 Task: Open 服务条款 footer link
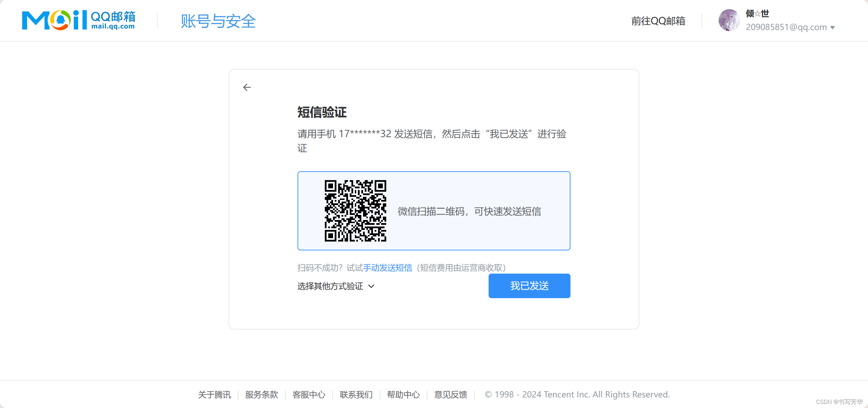click(261, 394)
